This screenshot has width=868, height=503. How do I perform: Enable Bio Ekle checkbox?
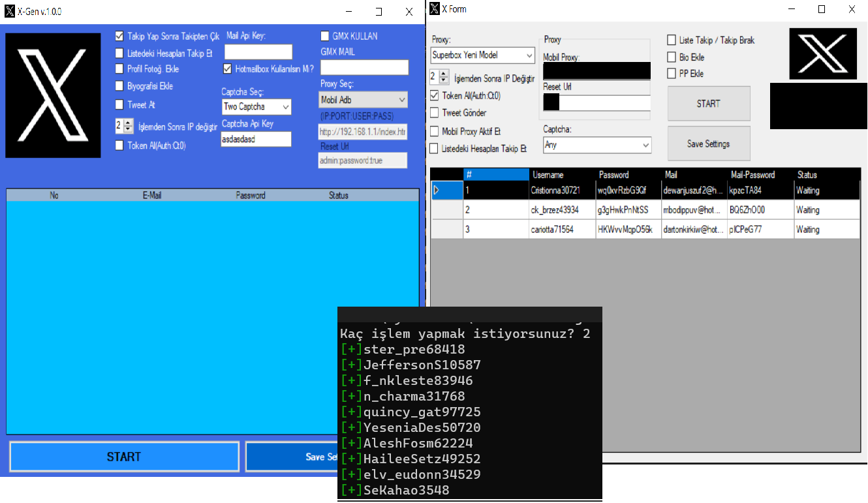pos(672,57)
